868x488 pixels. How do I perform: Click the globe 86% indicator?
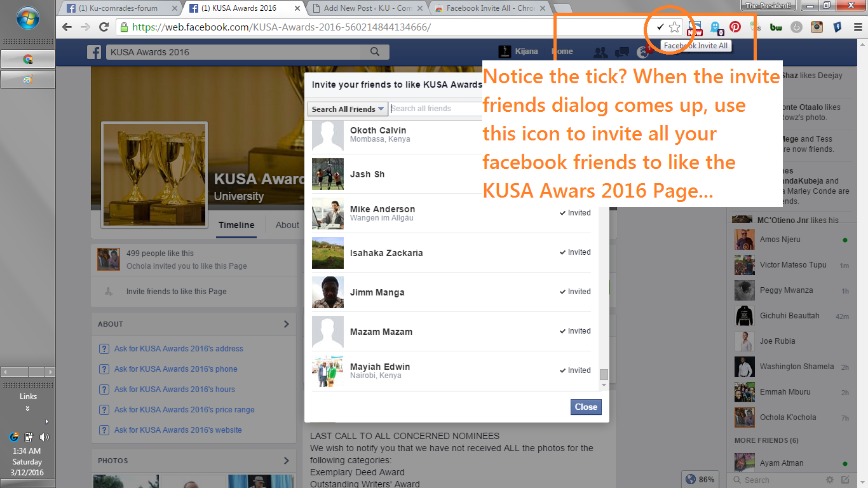701,479
